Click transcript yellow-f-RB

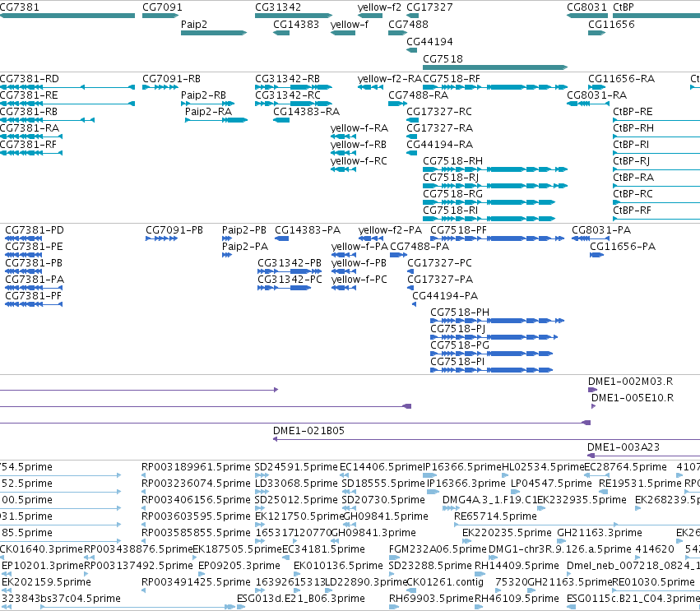point(359,145)
